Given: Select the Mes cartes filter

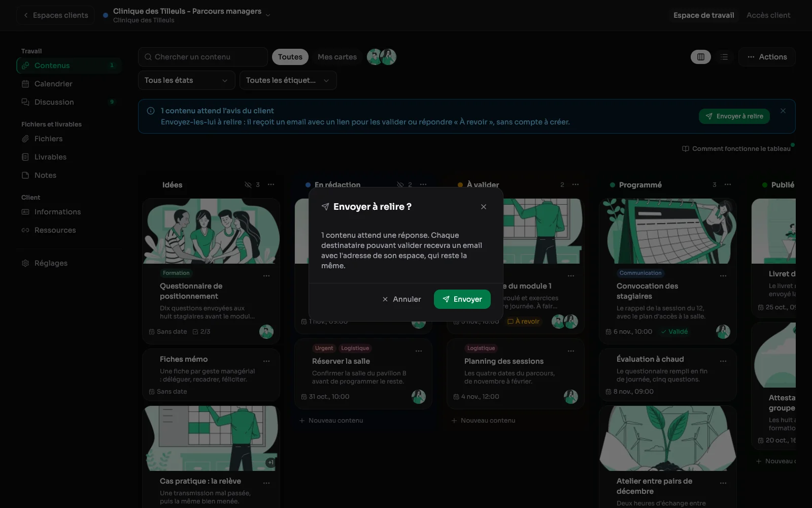Looking at the screenshot, I should (x=337, y=57).
